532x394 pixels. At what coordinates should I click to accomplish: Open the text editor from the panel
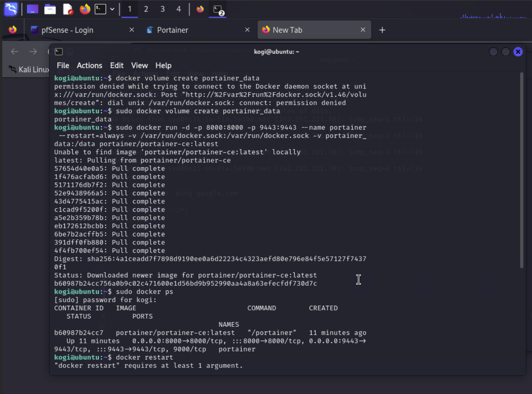[68, 9]
